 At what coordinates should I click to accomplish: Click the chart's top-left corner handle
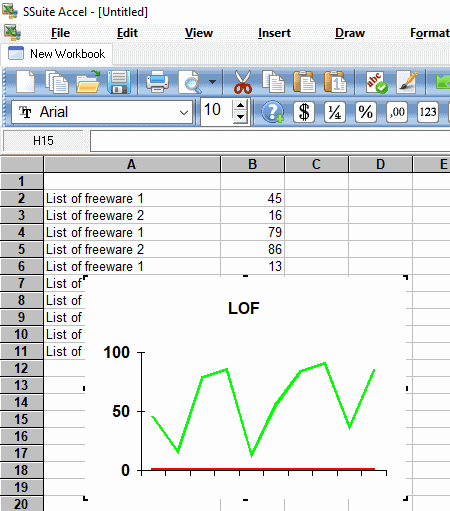pyautogui.click(x=85, y=277)
